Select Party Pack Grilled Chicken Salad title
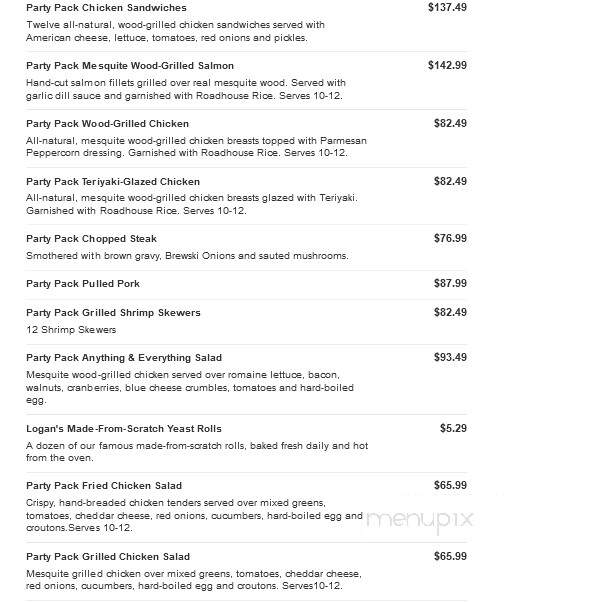The width and height of the screenshot is (599, 602). pos(108,557)
